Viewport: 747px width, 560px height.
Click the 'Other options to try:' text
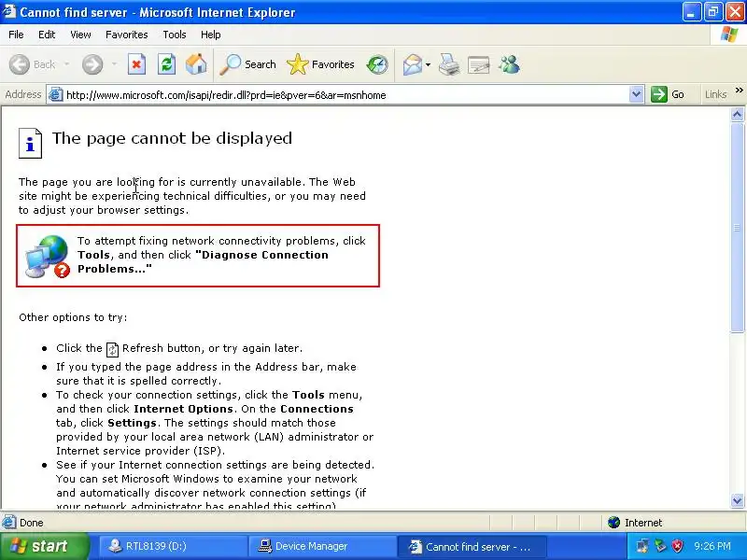[73, 317]
